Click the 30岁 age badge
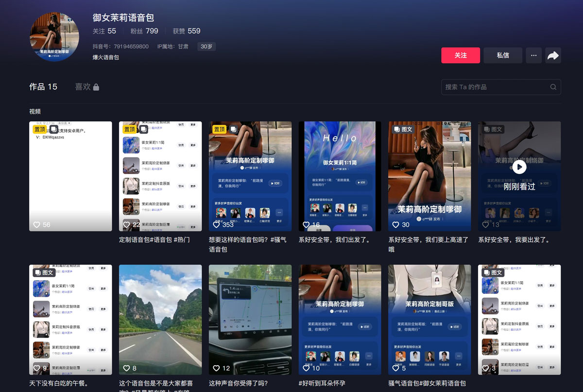The image size is (583, 392). pyautogui.click(x=206, y=47)
